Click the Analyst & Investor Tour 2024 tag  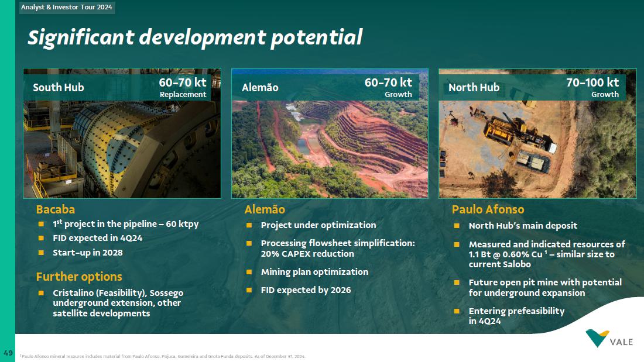click(x=66, y=8)
